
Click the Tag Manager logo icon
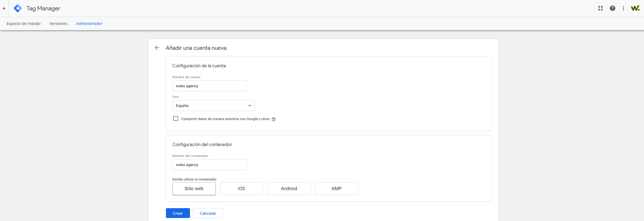click(x=18, y=8)
